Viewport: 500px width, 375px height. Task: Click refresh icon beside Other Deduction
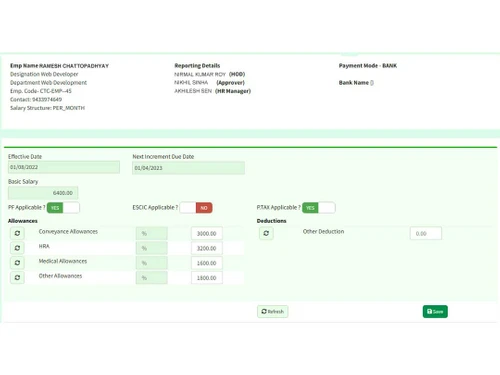(266, 233)
